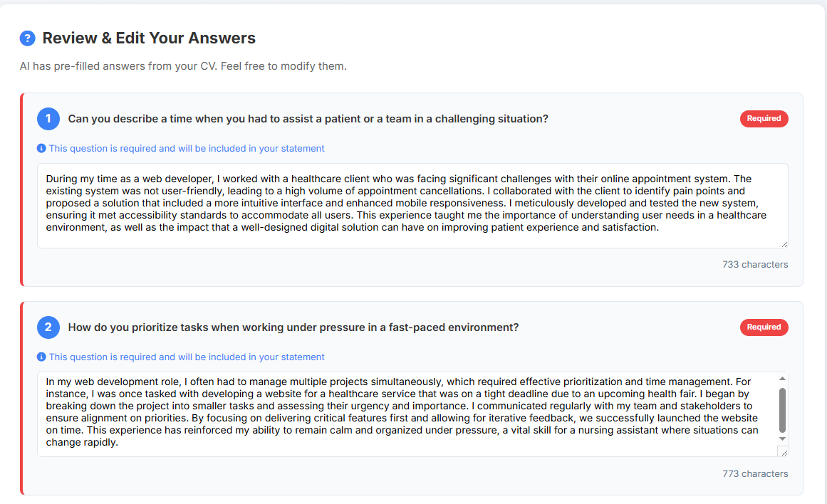The height and width of the screenshot is (504, 827).
Task: Click scrollbar down arrow in answer 2
Action: [x=783, y=439]
